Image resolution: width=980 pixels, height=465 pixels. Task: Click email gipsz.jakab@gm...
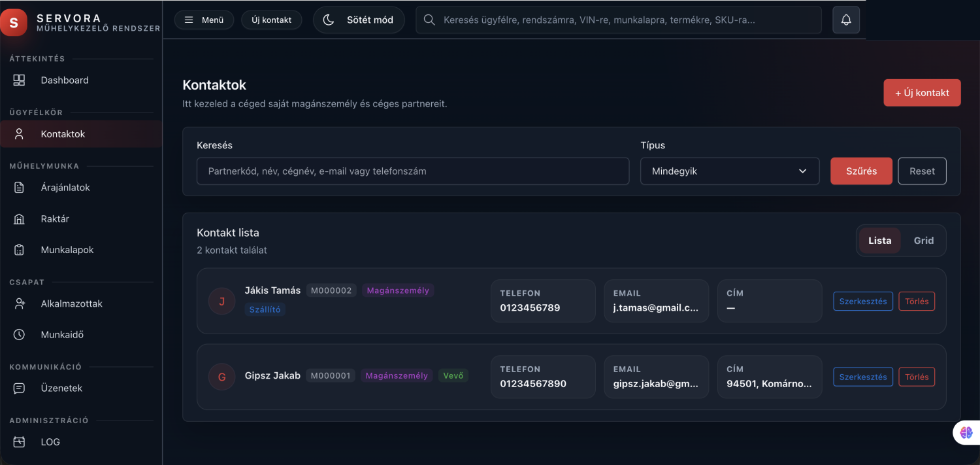[656, 383]
